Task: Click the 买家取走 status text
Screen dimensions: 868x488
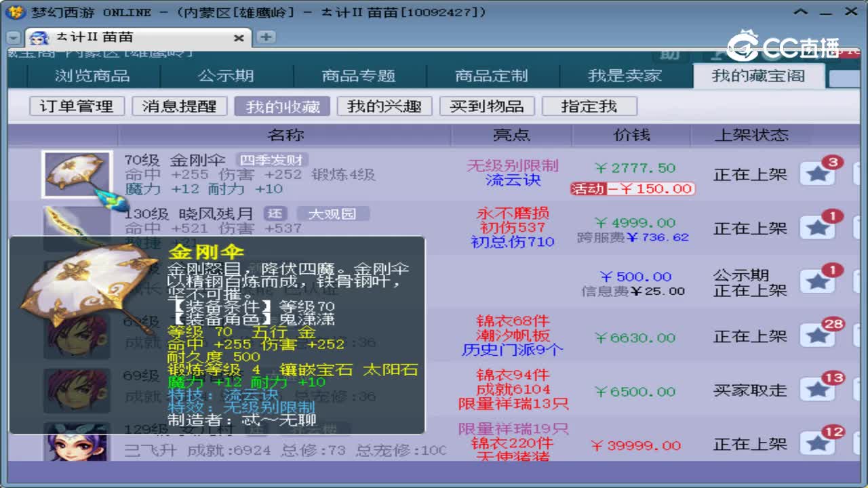Action: [x=750, y=390]
